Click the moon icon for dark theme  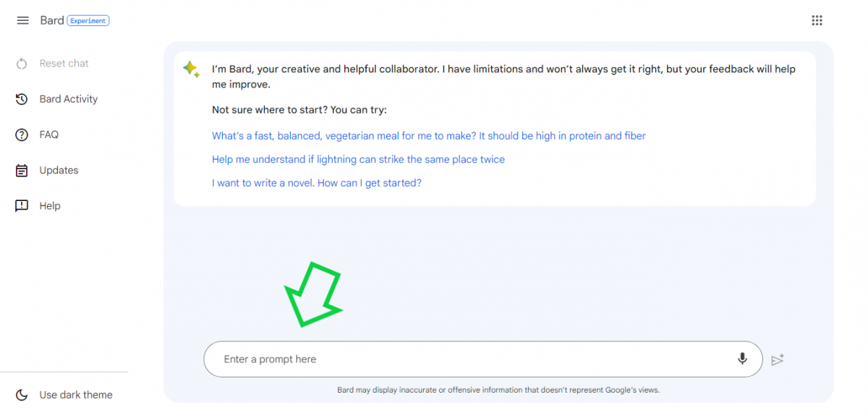point(22,395)
